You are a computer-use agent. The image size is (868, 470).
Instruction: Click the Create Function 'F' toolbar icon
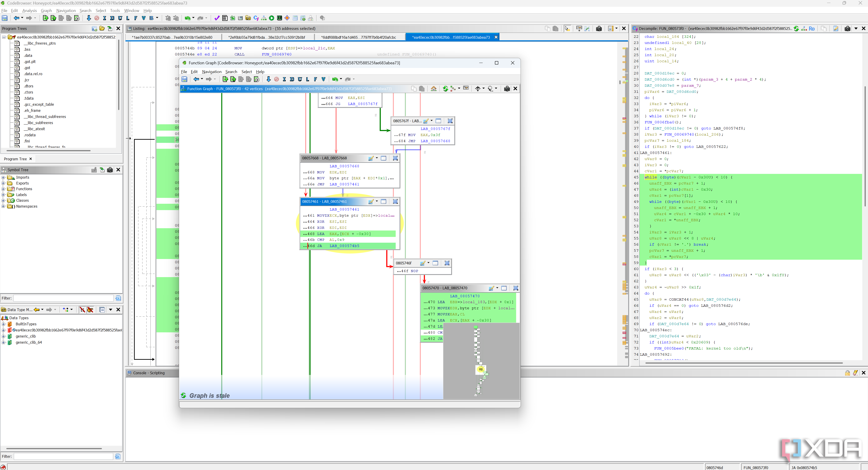point(136,18)
